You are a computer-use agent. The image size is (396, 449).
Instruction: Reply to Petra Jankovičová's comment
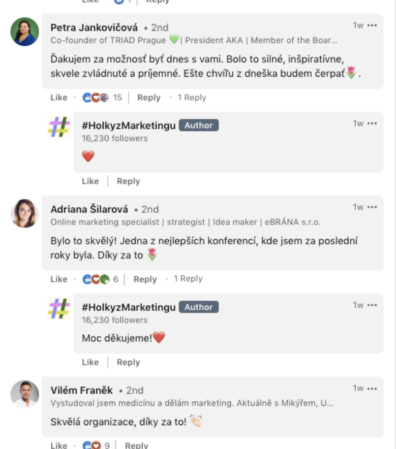(149, 98)
